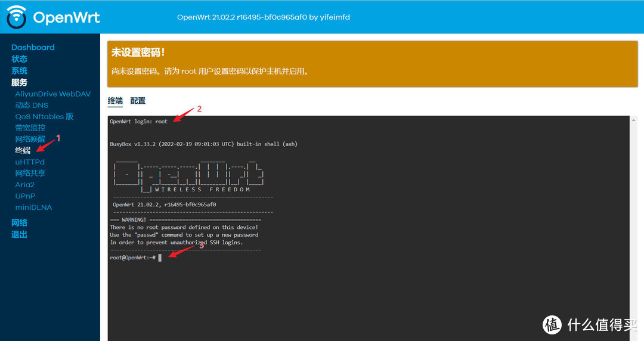The height and width of the screenshot is (341, 644).
Task: Focus the terminal at root@OpenWrt prompt
Action: [135, 258]
